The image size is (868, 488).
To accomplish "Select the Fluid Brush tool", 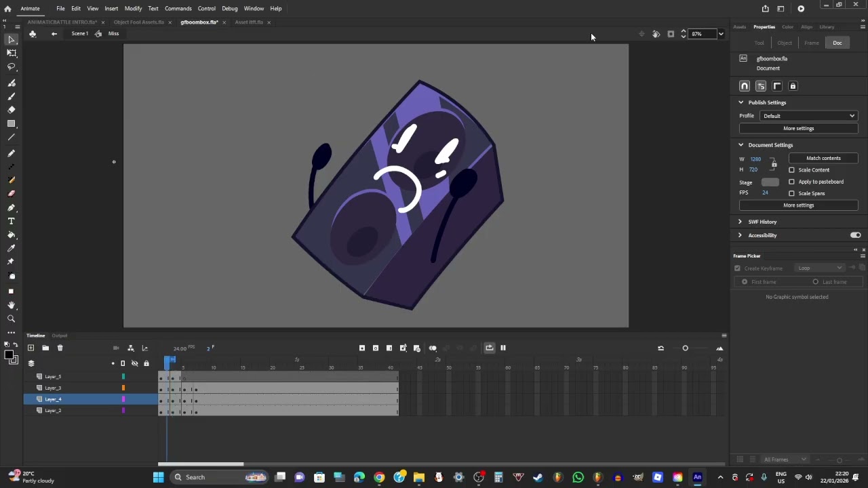I will pos(12,83).
